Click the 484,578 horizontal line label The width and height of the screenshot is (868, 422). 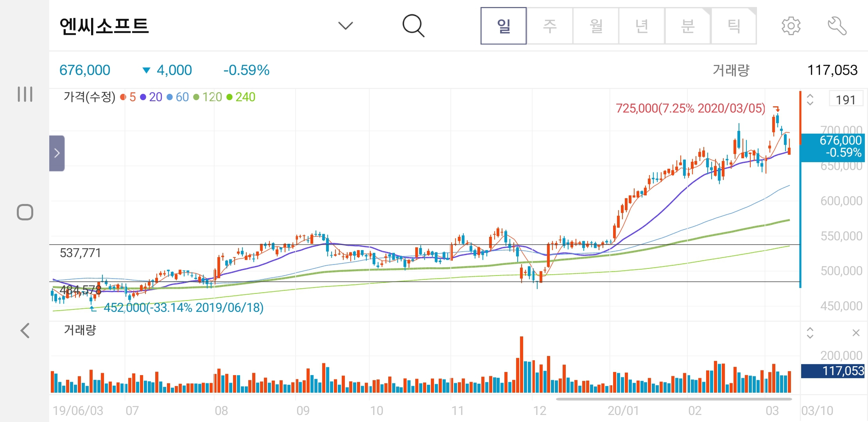tap(80, 290)
